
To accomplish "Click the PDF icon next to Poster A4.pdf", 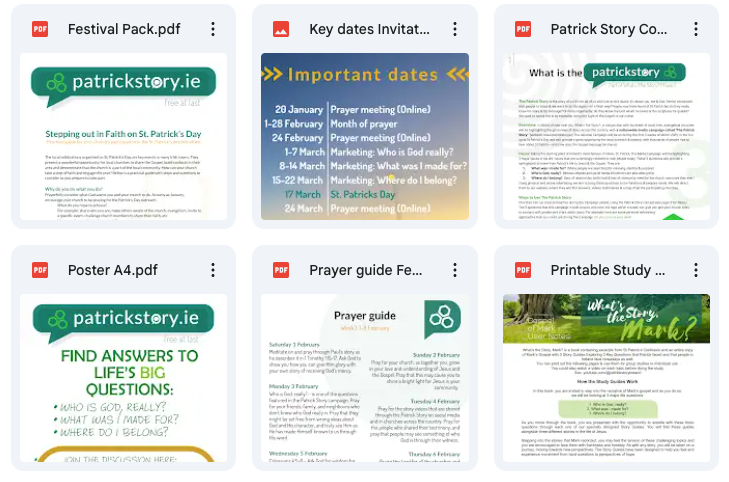I will coord(40,270).
